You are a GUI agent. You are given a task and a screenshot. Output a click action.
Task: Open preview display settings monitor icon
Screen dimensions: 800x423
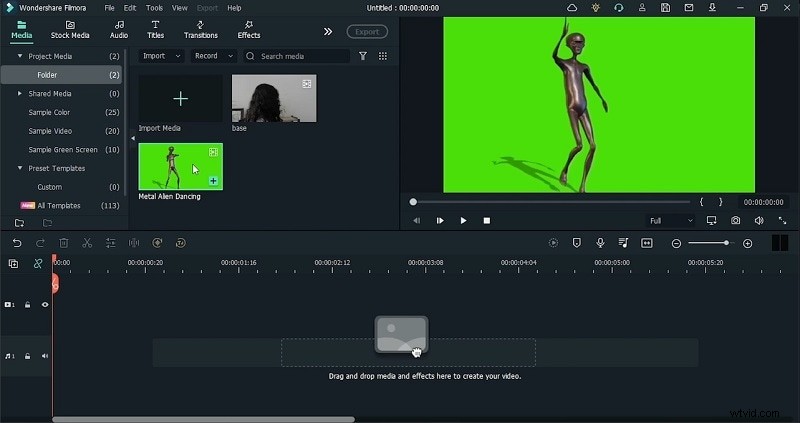tap(711, 220)
